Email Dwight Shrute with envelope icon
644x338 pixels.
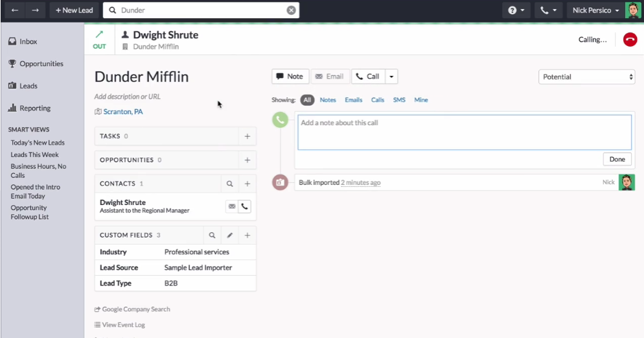coord(232,206)
